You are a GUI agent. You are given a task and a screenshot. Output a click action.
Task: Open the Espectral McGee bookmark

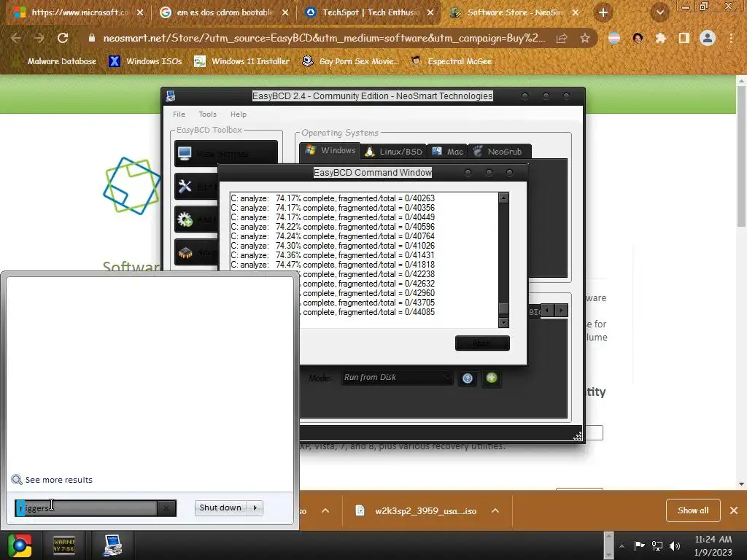click(451, 61)
